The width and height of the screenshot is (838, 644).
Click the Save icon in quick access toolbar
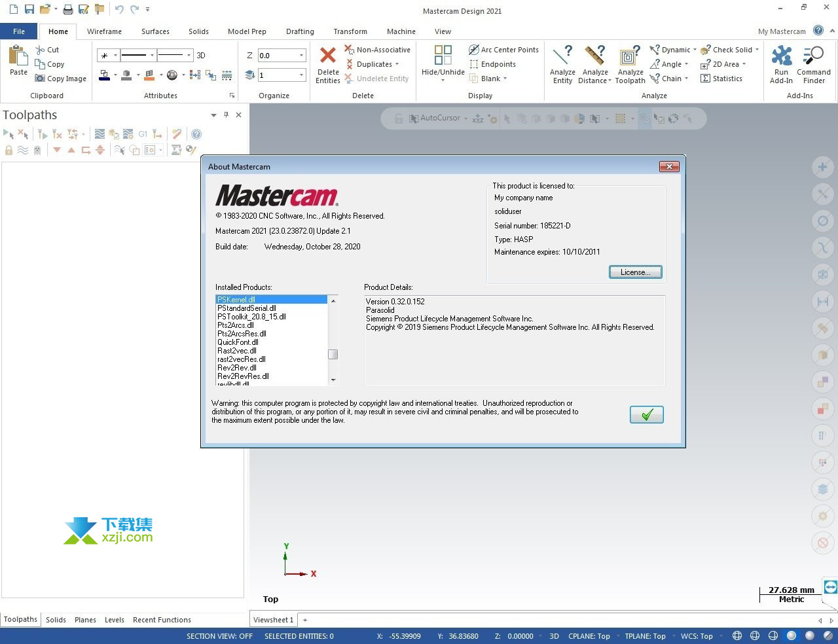click(x=29, y=9)
